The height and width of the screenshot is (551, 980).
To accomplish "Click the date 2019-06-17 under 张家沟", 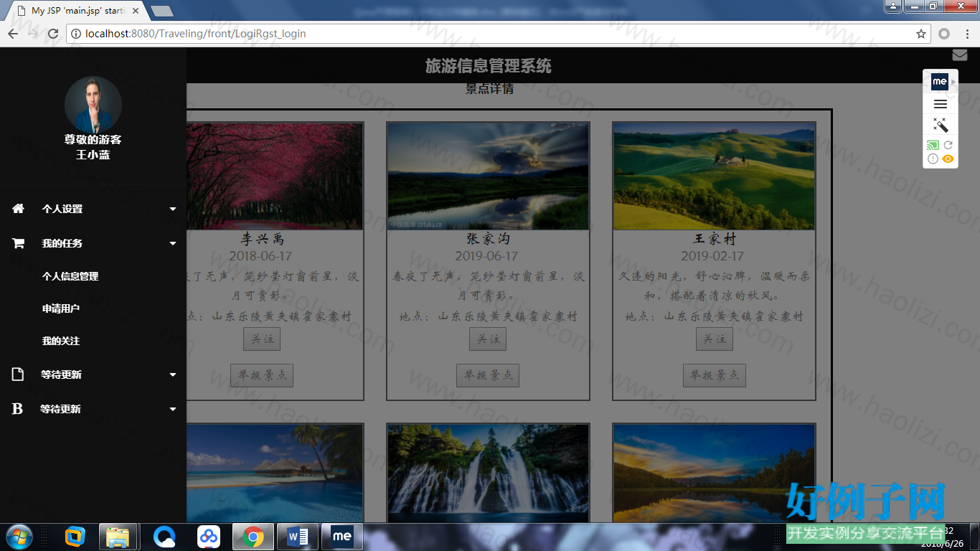I will [486, 256].
